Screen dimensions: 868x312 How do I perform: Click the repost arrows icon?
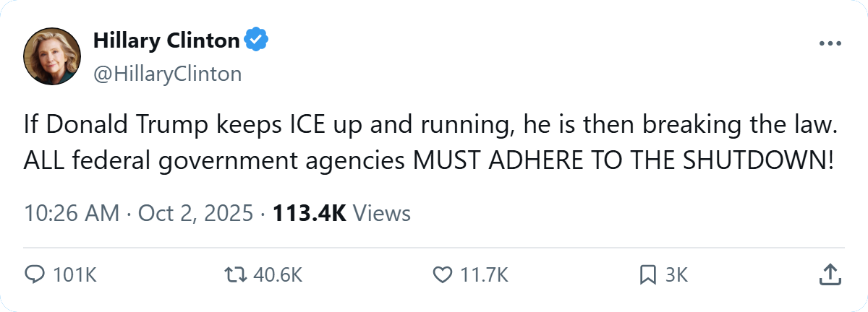(236, 274)
